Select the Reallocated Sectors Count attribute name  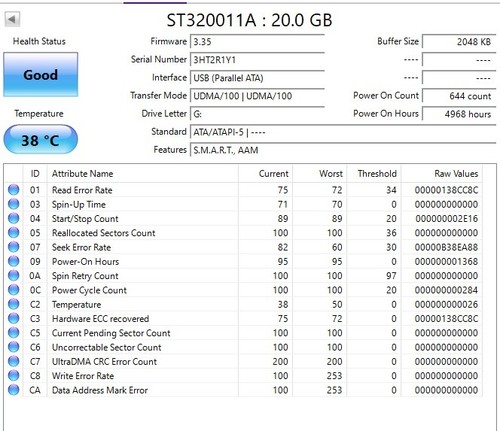click(x=104, y=233)
